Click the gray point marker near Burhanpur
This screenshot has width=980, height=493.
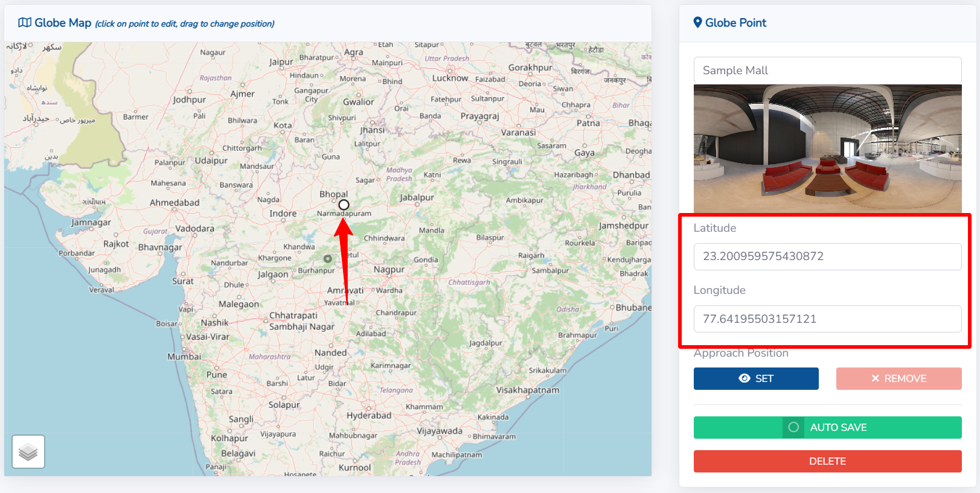click(x=327, y=258)
